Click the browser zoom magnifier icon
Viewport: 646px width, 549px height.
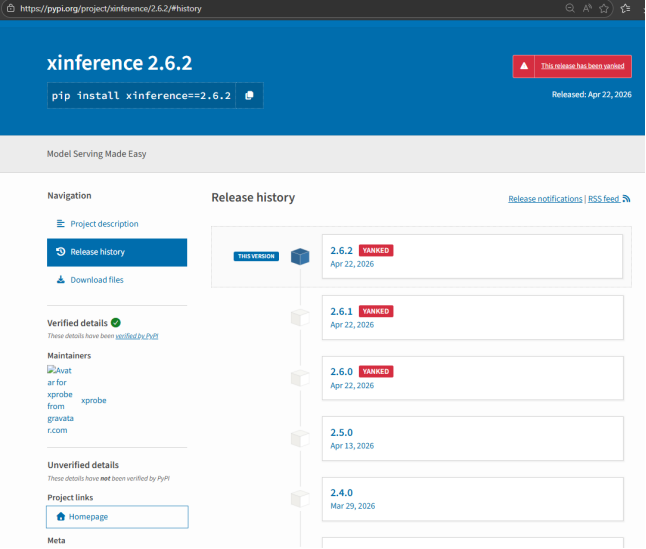[x=570, y=8]
